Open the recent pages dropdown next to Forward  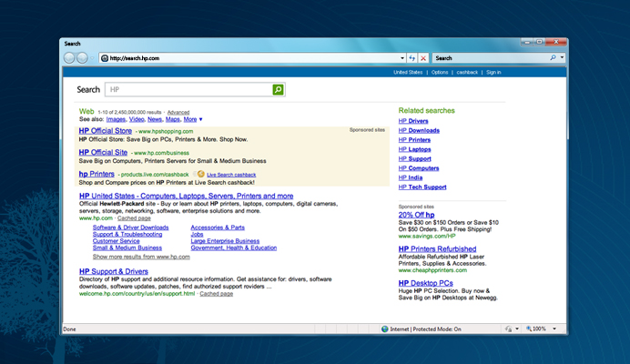pos(92,58)
